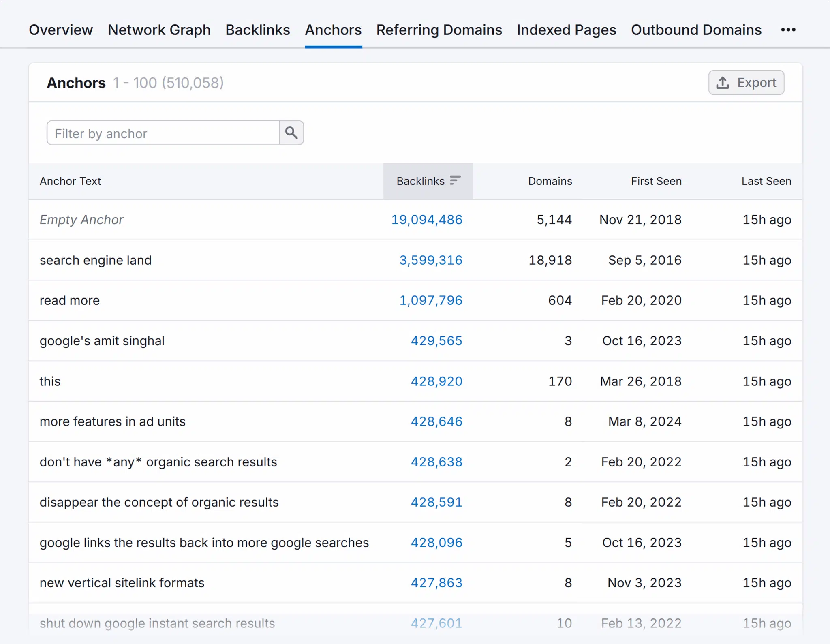The image size is (830, 644).
Task: Click the Export button
Action: point(746,83)
